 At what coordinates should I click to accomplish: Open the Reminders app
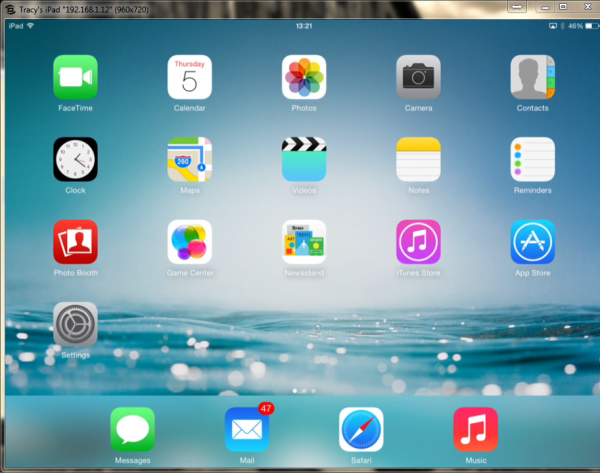point(532,159)
